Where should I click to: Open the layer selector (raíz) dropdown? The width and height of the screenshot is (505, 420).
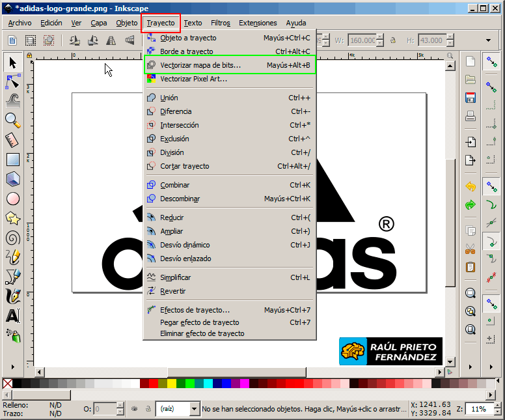click(x=194, y=409)
